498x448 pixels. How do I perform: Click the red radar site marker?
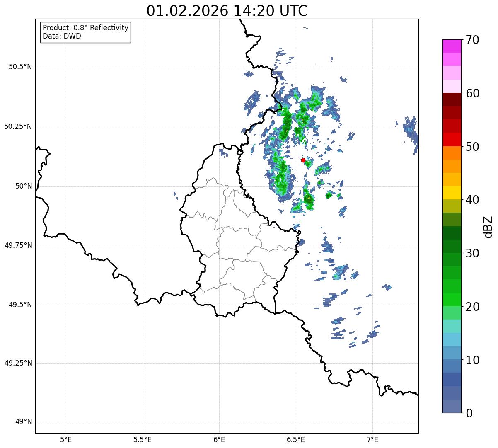(303, 160)
